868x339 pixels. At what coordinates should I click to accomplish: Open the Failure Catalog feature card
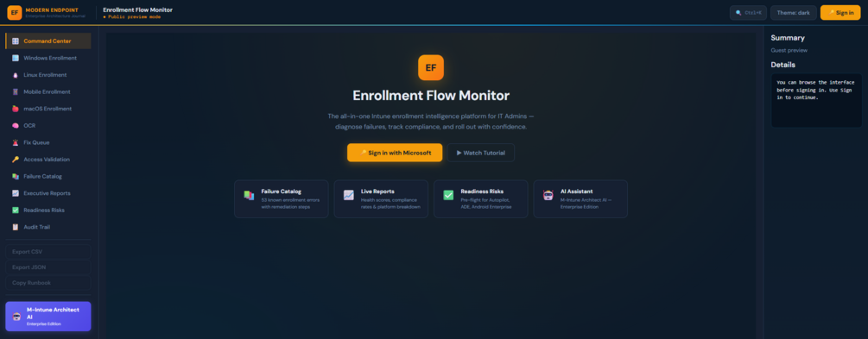tap(282, 198)
